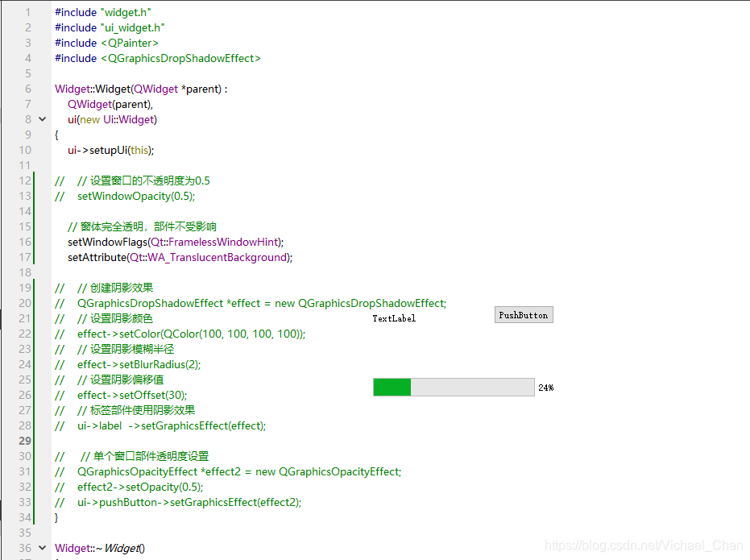Click the PushButton button

[x=524, y=315]
